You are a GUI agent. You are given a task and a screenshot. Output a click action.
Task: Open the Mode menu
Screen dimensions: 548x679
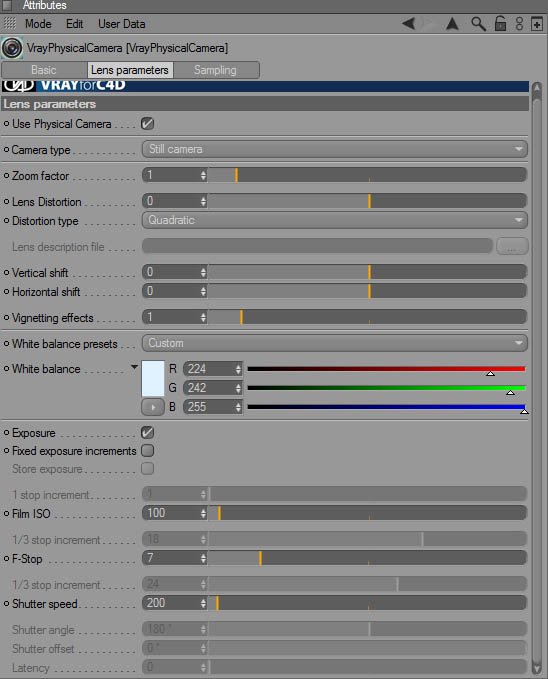click(x=38, y=24)
